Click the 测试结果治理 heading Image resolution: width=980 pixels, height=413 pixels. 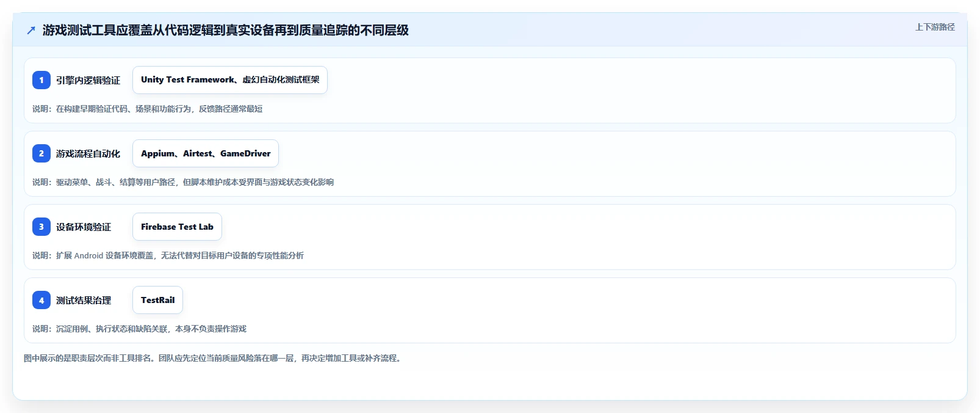84,300
